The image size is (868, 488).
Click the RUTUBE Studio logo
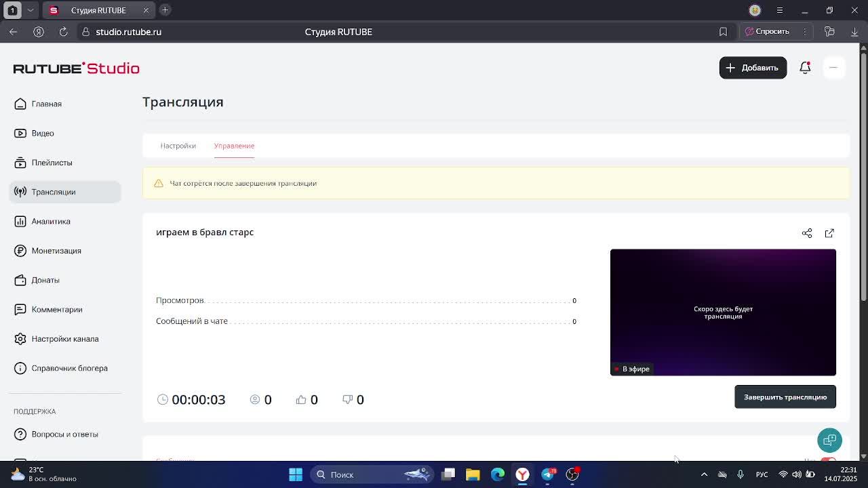[77, 68]
